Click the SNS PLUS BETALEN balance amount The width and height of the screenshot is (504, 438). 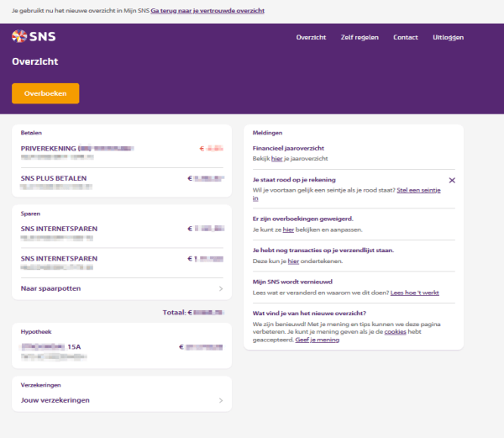tap(206, 178)
